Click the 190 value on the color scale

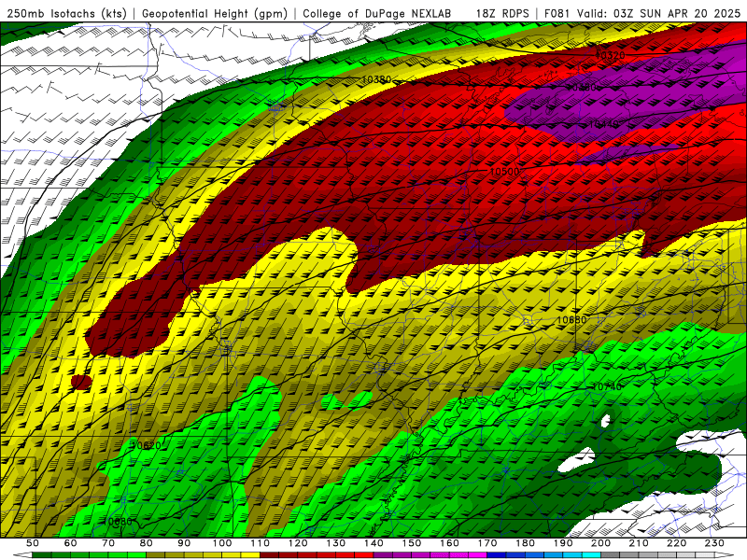(563, 543)
